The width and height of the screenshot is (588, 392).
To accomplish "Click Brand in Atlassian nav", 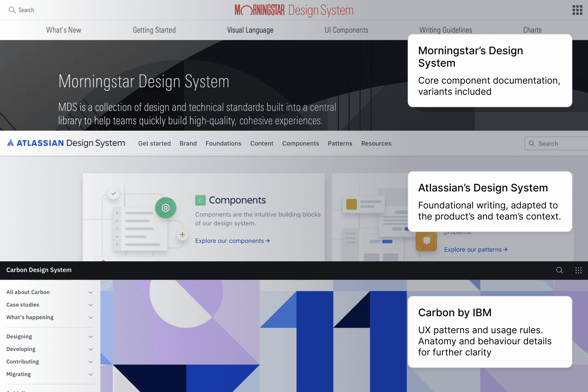I will pyautogui.click(x=188, y=143).
